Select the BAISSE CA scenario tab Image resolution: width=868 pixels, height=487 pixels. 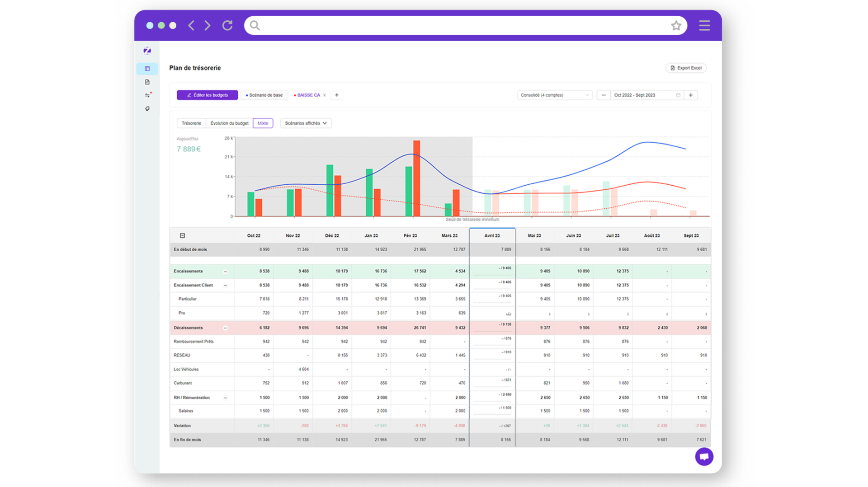pyautogui.click(x=308, y=95)
